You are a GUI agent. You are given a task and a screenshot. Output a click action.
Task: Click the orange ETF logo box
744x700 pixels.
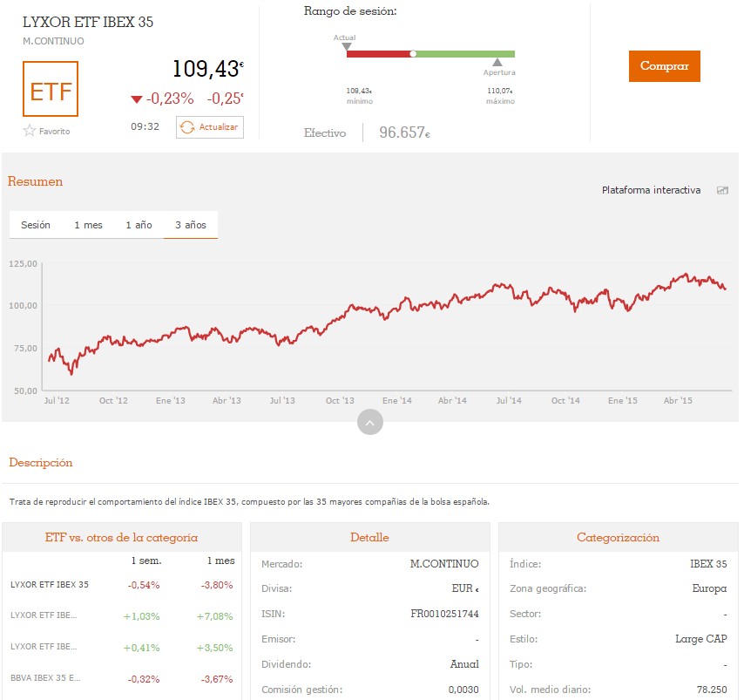click(51, 89)
